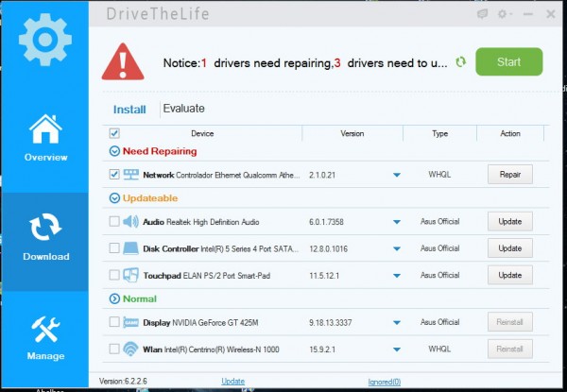Click Update for Realtek Audio driver
The width and height of the screenshot is (567, 392).
(x=510, y=221)
